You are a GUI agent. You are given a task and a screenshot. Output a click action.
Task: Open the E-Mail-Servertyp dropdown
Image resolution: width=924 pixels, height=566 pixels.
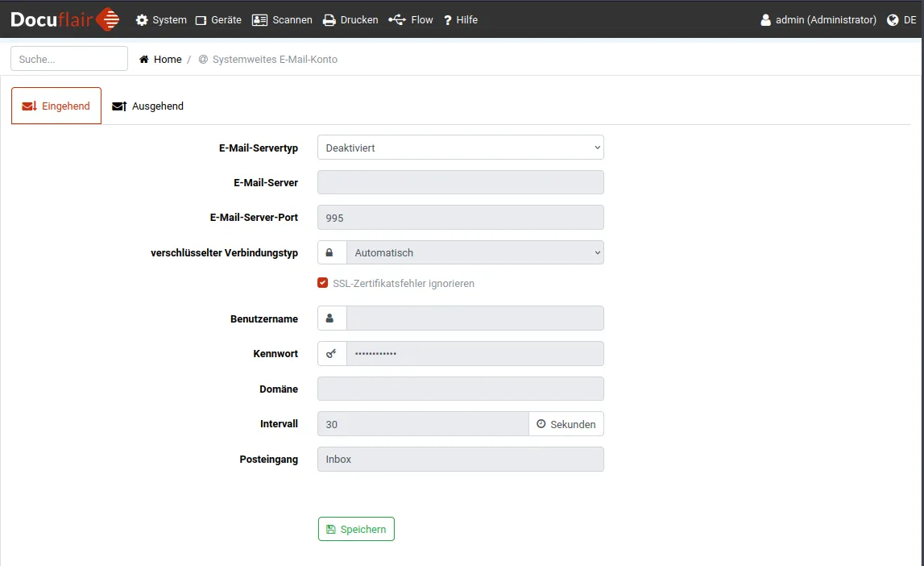(x=460, y=148)
